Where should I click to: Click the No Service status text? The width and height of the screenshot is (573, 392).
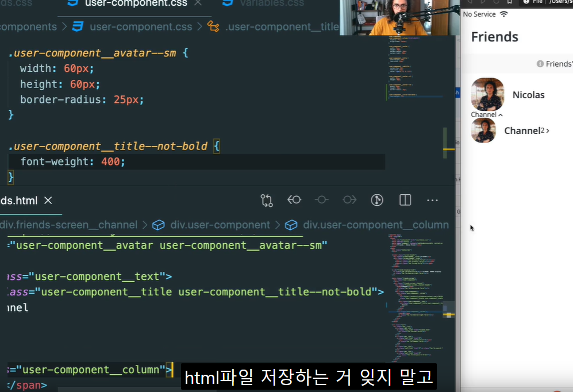click(x=479, y=14)
